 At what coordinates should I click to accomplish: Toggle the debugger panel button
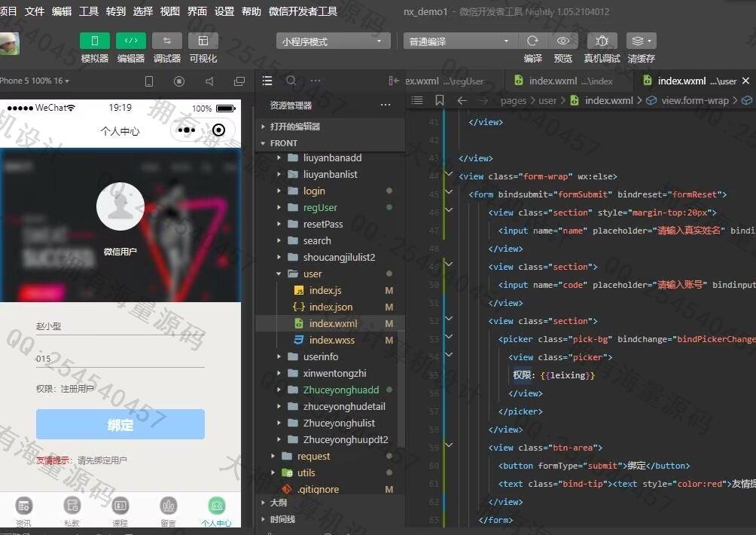(167, 41)
